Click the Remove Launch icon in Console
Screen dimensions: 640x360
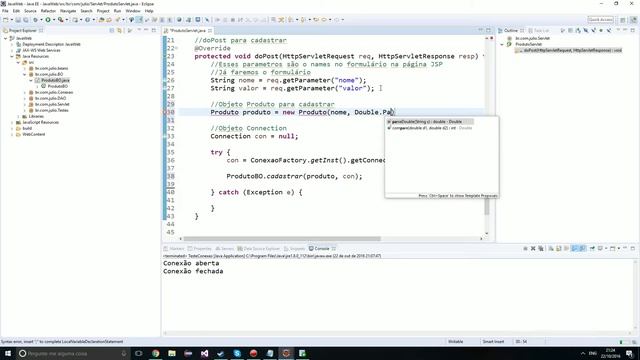pos(533,248)
